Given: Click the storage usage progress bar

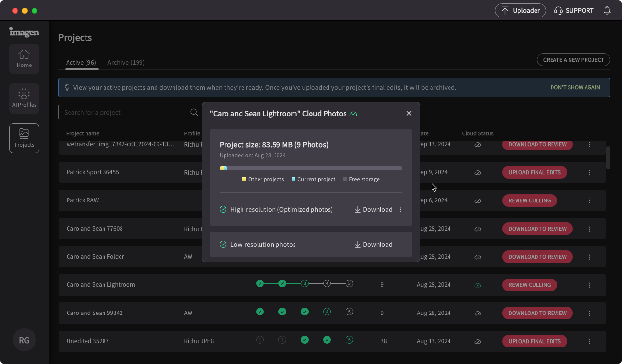Looking at the screenshot, I should pos(311,168).
